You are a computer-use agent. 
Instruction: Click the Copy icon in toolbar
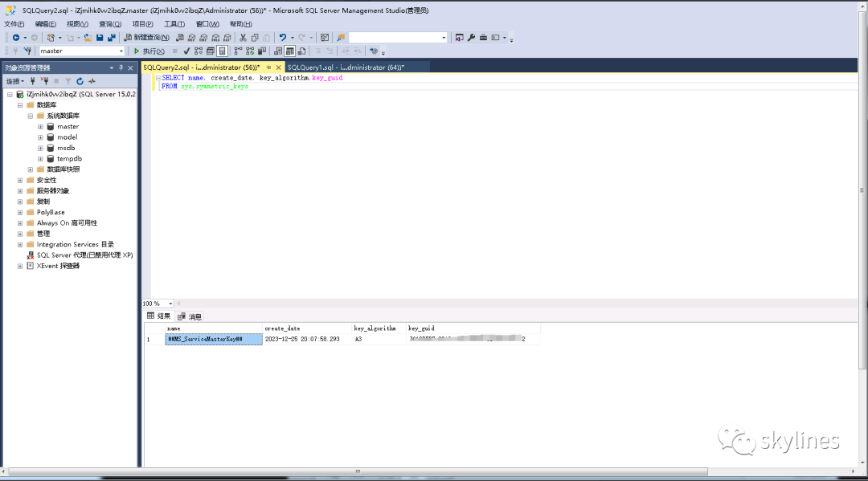(x=256, y=38)
